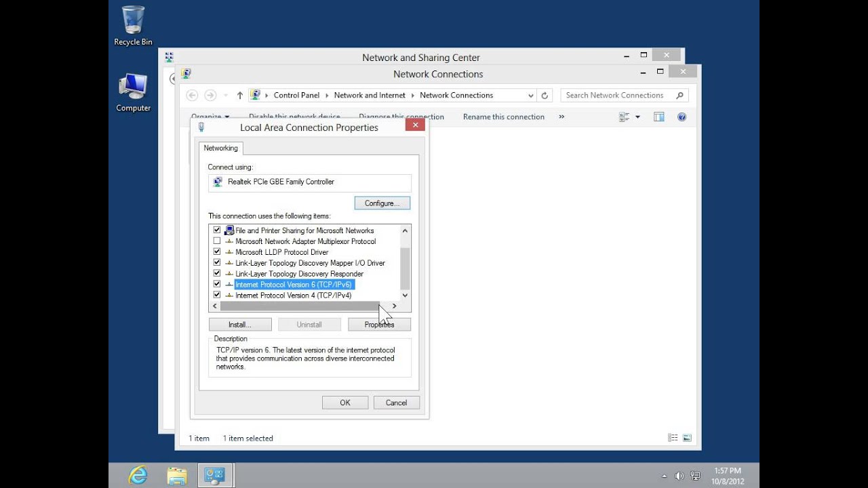Click the up-arrow navigation icon
The height and width of the screenshot is (488, 868).
tap(239, 96)
